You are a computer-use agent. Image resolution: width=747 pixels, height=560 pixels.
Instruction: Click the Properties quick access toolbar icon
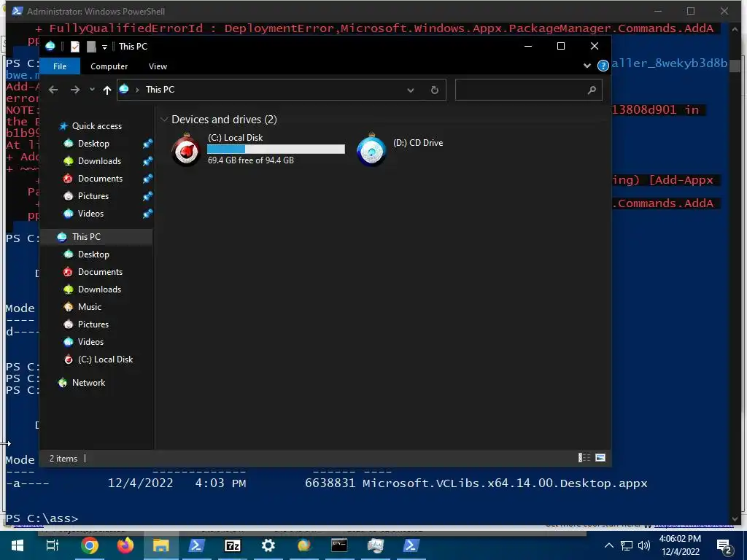pos(75,46)
